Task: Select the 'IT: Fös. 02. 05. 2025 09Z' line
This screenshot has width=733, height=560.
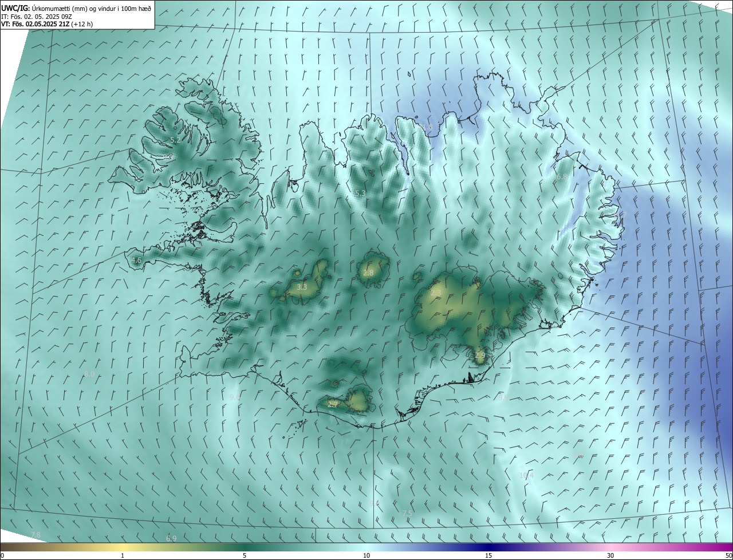Action: (37, 17)
